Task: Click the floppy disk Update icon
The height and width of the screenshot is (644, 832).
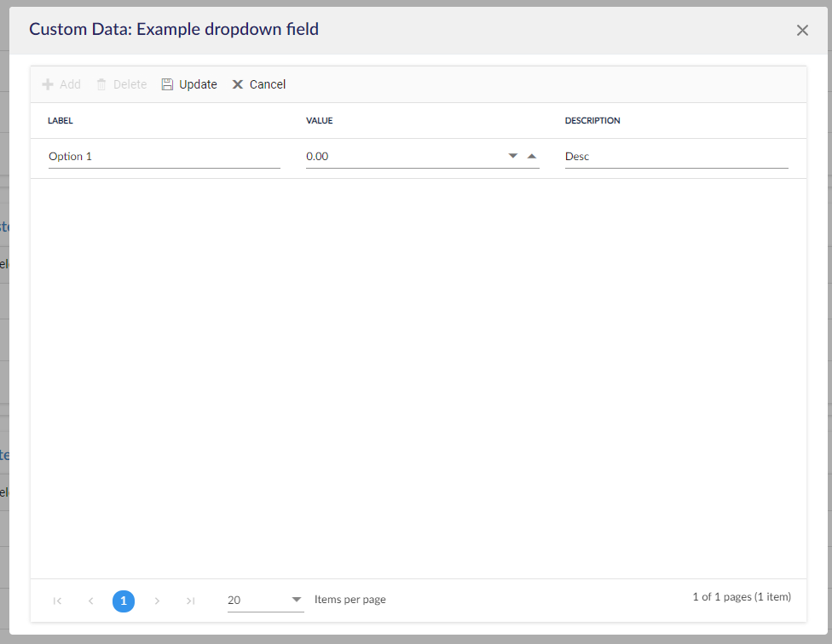Action: coord(167,84)
